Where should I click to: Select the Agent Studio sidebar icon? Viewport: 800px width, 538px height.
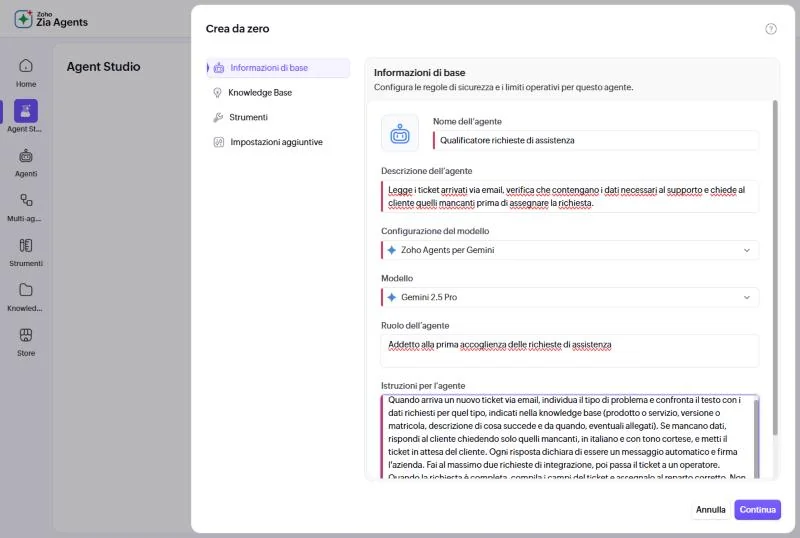click(x=26, y=111)
